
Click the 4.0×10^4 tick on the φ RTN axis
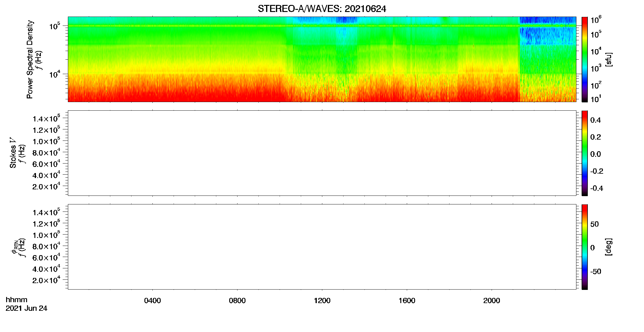[46, 269]
